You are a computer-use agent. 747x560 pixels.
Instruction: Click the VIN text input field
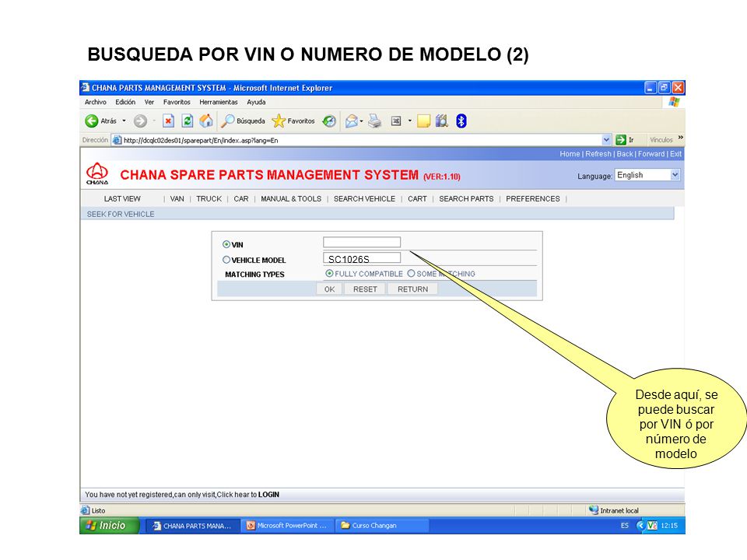pyautogui.click(x=362, y=242)
